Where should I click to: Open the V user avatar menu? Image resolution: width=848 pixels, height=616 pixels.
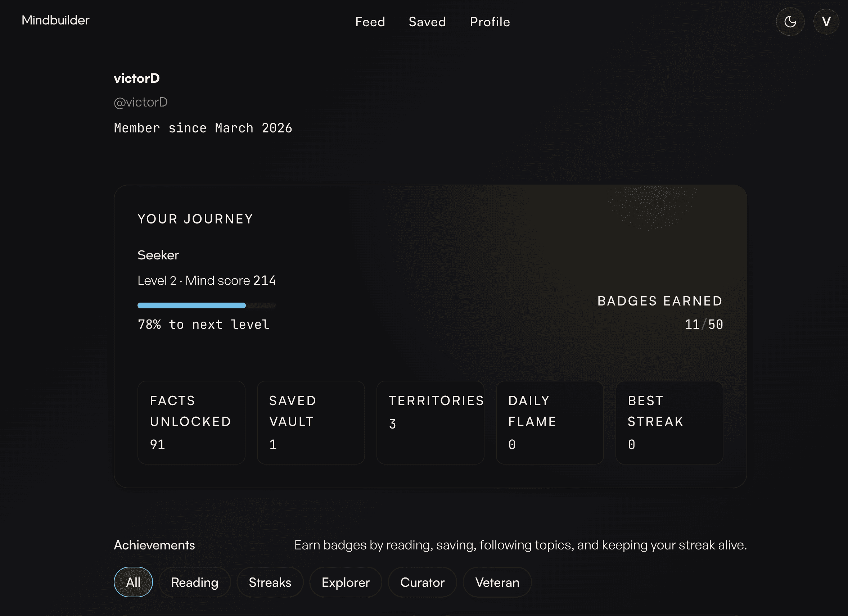click(x=826, y=22)
